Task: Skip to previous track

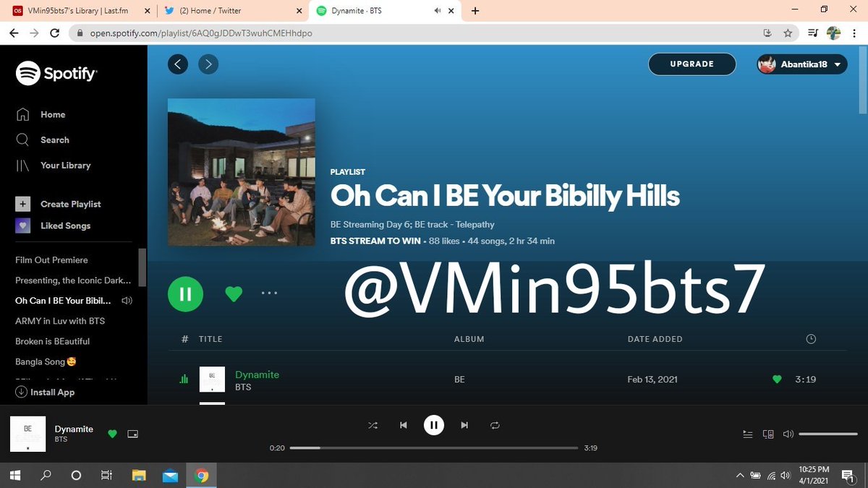Action: click(404, 425)
